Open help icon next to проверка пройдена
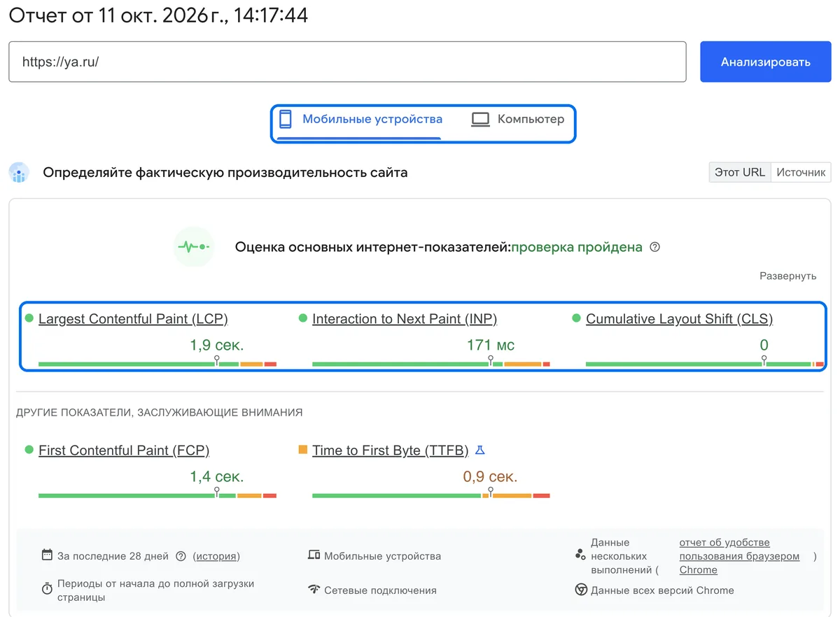The image size is (840, 617). pos(655,247)
